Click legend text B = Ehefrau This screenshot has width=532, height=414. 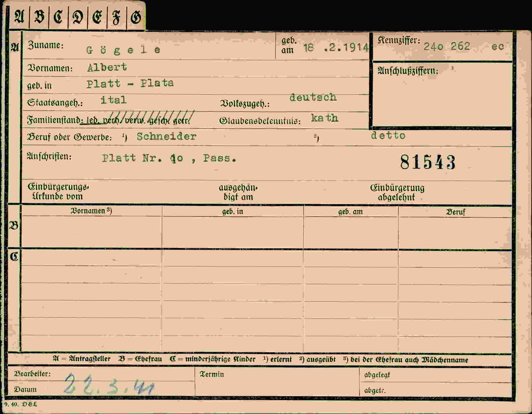(140, 359)
